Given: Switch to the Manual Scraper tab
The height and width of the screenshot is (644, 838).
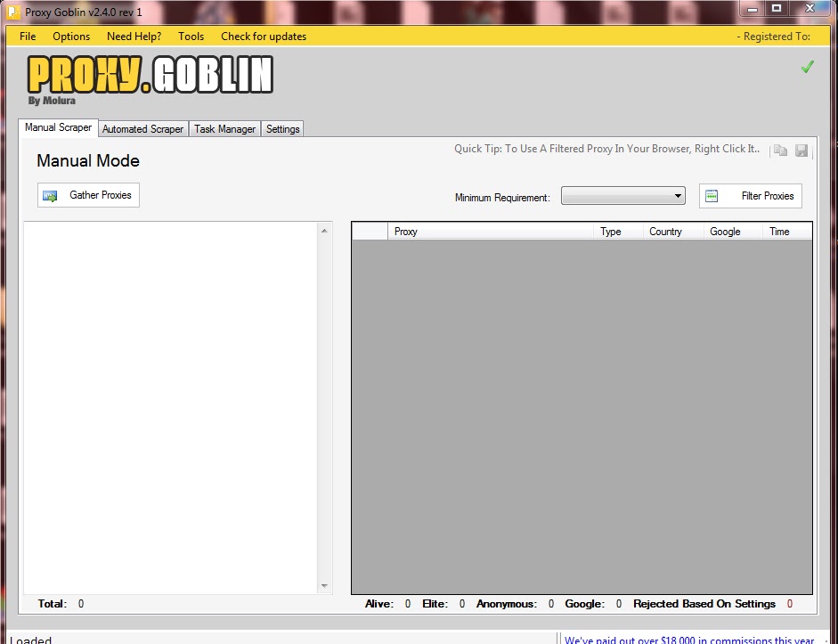Looking at the screenshot, I should (58, 127).
